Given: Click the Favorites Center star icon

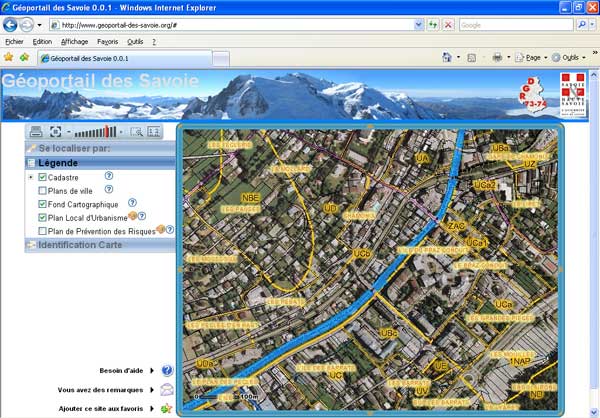Looking at the screenshot, I should (x=8, y=57).
